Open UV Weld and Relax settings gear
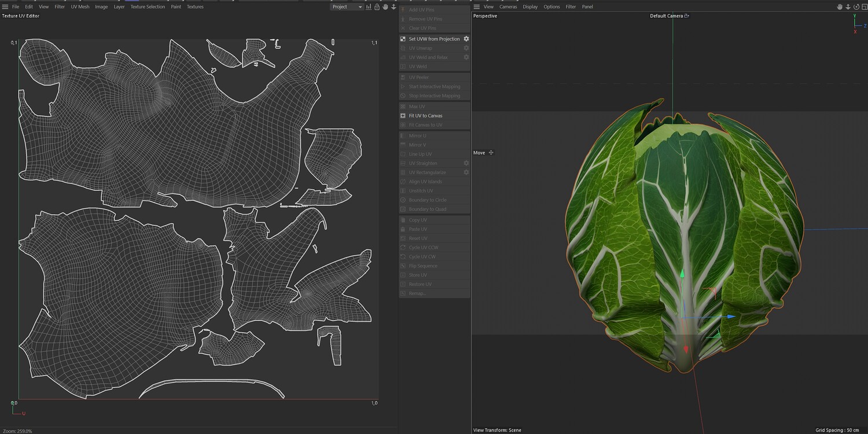Image resolution: width=868 pixels, height=434 pixels. click(466, 57)
